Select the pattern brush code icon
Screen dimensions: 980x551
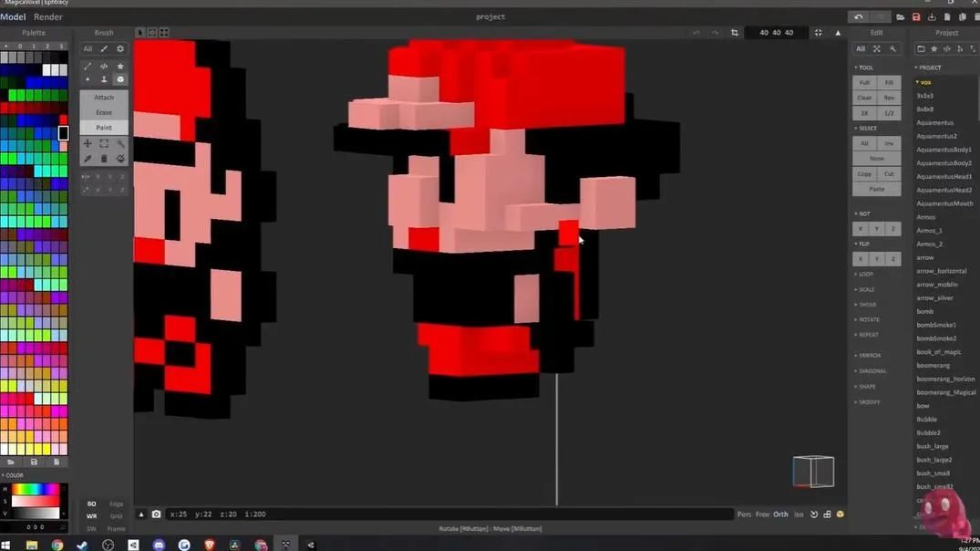coord(104,67)
